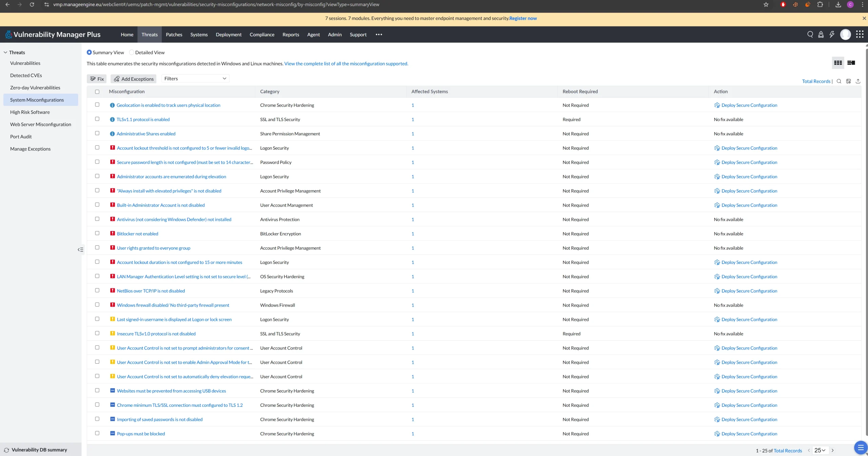Reload the page with browser refresh
Image resolution: width=868 pixels, height=456 pixels.
pos(32,4)
